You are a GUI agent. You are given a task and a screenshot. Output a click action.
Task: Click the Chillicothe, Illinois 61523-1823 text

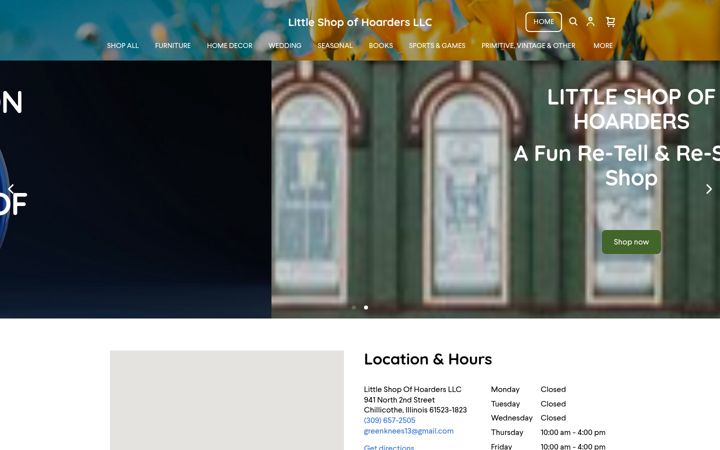(x=415, y=410)
